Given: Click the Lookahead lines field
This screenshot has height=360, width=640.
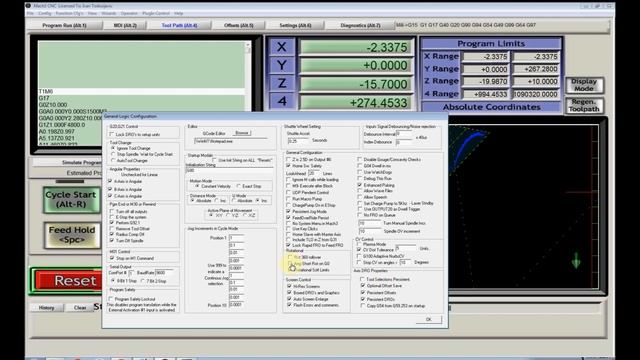Looking at the screenshot, I should [313, 173].
